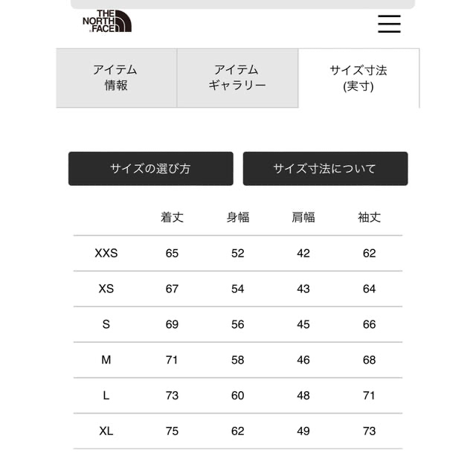Select the サイズ寸法(実寸) tab

tap(358, 78)
